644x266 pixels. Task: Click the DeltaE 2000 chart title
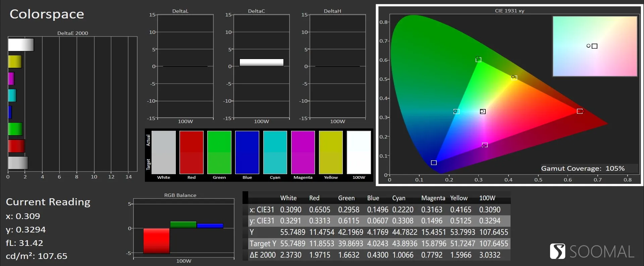72,33
